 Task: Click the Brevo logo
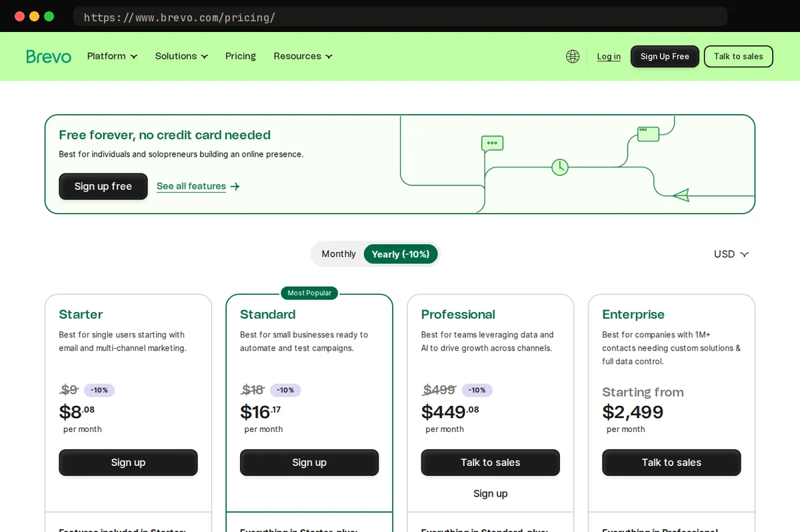click(x=49, y=57)
